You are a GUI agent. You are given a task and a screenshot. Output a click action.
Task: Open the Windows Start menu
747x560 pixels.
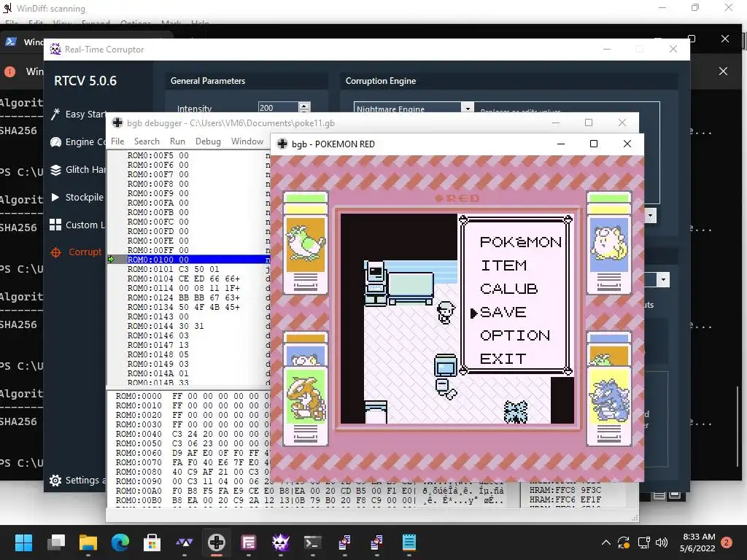[x=23, y=542]
